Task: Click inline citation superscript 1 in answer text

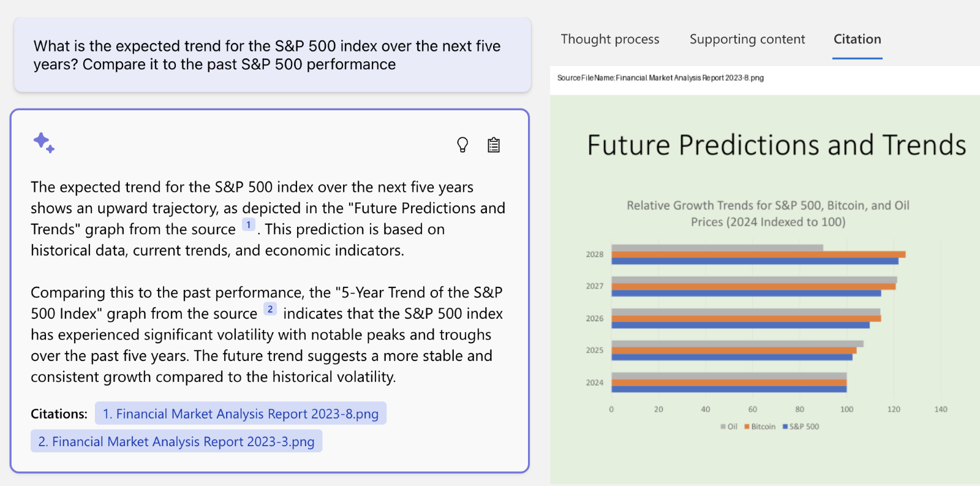Action: tap(248, 225)
